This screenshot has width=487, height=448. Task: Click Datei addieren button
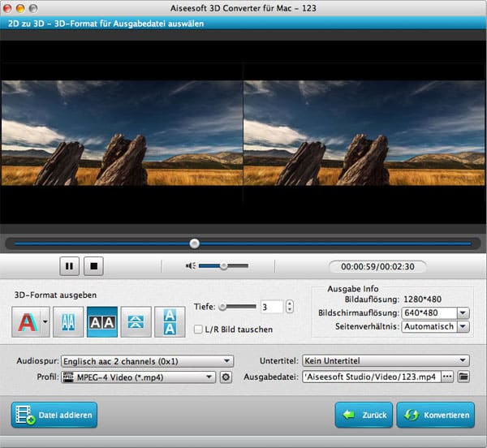[54, 415]
